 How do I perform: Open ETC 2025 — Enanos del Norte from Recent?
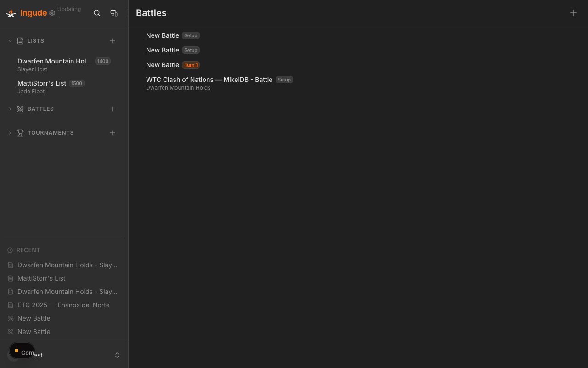[63, 305]
